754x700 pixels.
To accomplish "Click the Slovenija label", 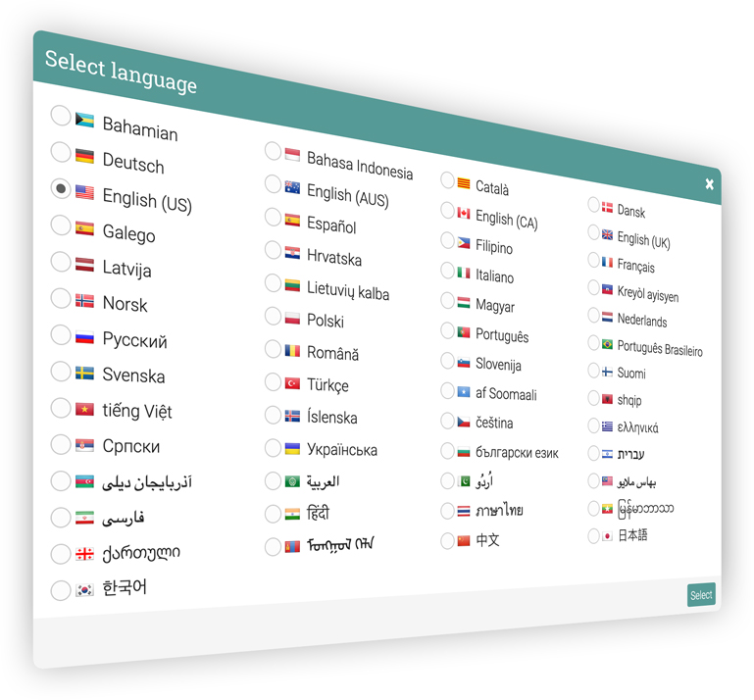I will [x=498, y=364].
